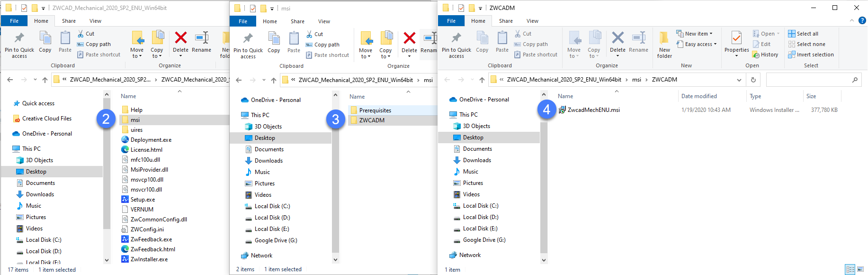
Task: Create a New folder in the ZWCADM window
Action: pos(664,45)
